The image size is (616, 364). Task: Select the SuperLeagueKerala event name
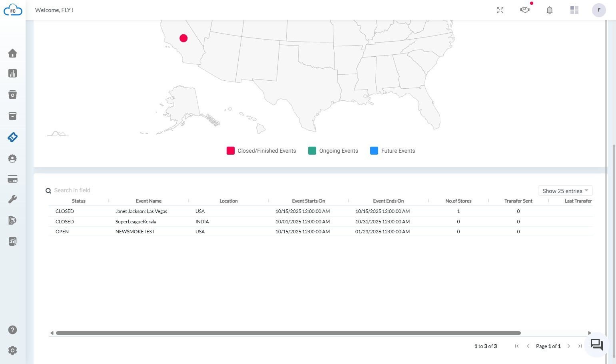tap(136, 222)
